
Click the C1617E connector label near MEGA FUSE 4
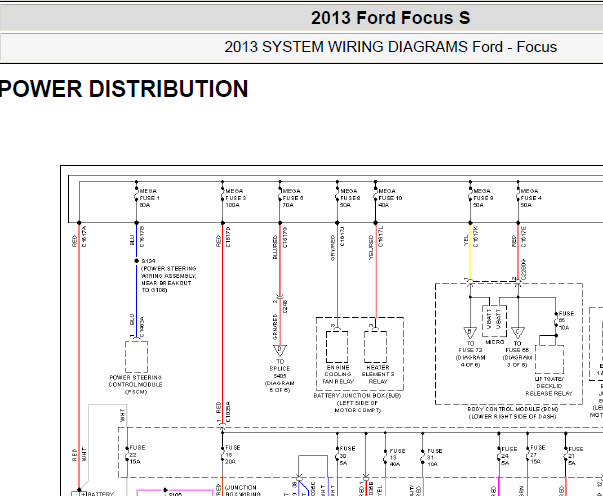point(523,236)
